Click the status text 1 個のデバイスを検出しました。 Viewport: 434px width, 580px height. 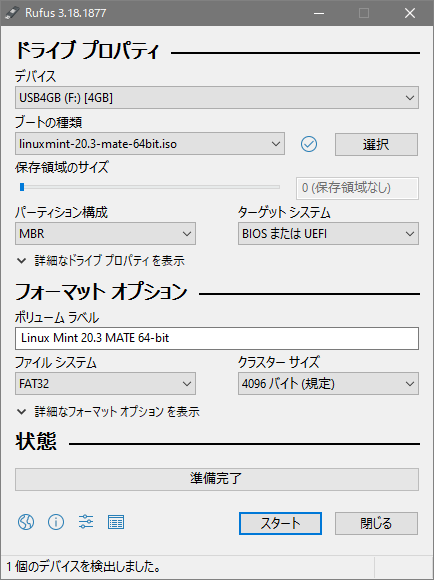[84, 566]
